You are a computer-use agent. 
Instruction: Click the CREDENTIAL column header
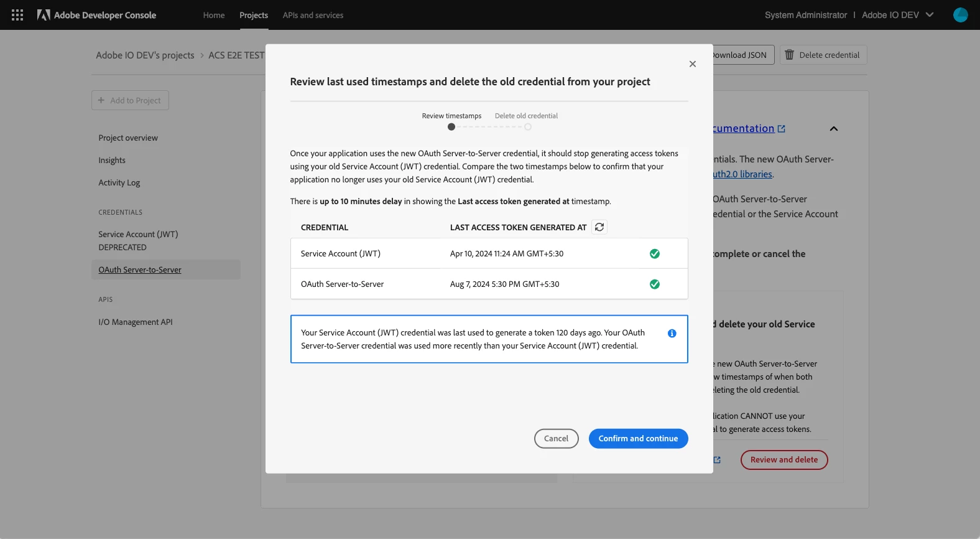325,228
